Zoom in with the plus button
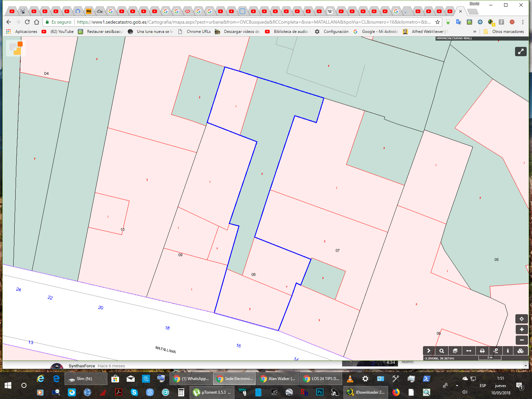 coord(521,330)
